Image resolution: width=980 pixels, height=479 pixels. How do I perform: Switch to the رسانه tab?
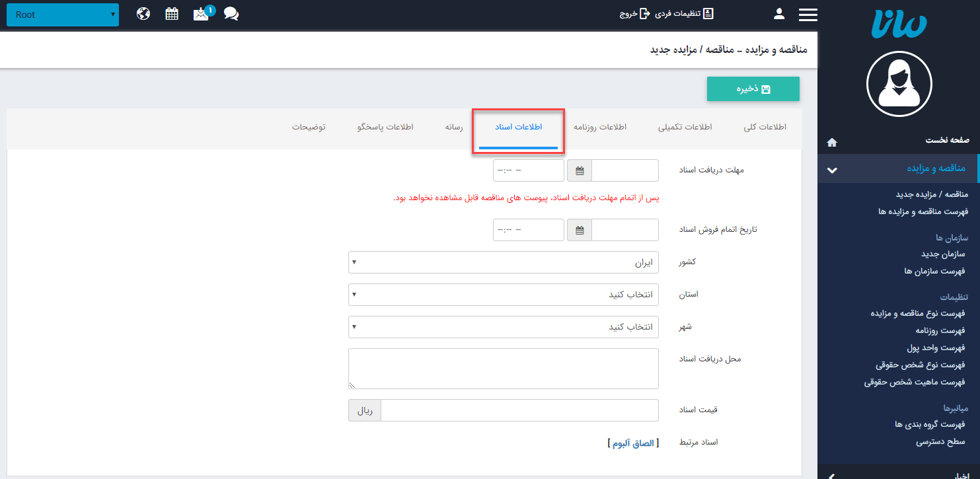pos(454,126)
